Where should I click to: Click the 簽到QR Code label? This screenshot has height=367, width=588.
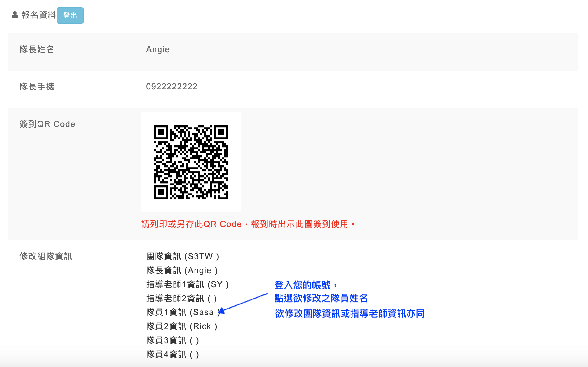coord(47,124)
